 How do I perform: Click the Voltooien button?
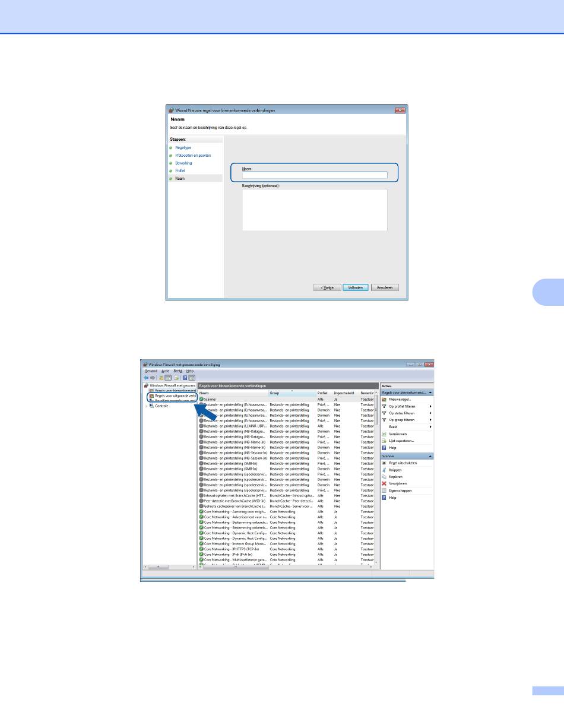coord(356,287)
